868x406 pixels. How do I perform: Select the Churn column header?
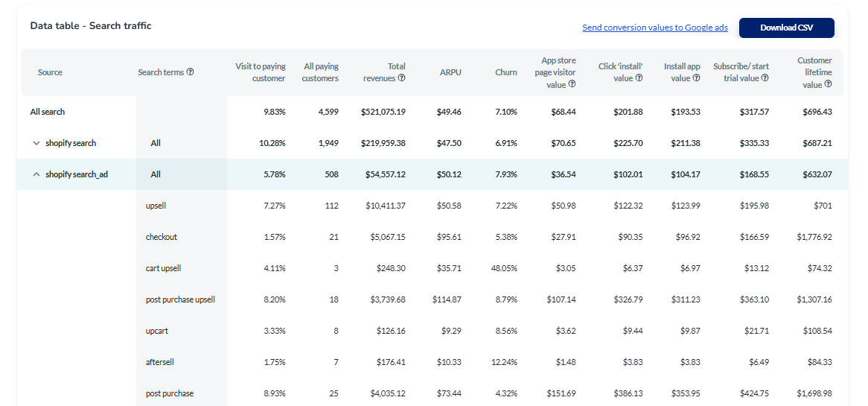pyautogui.click(x=506, y=72)
